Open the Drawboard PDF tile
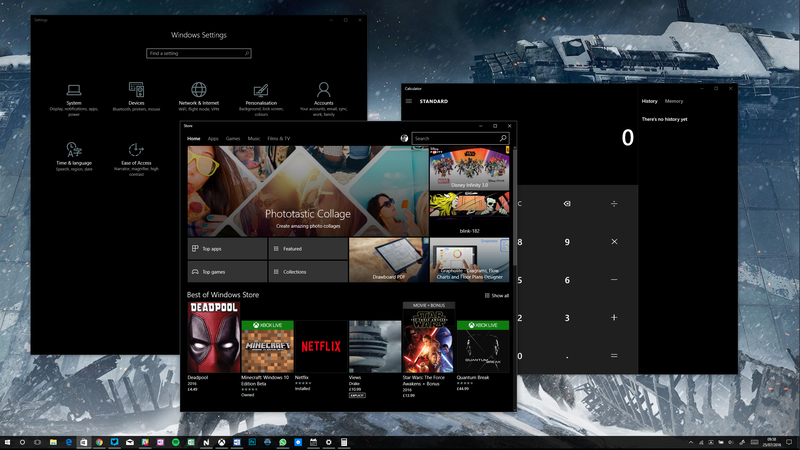Image resolution: width=800 pixels, height=450 pixels. coord(388,260)
